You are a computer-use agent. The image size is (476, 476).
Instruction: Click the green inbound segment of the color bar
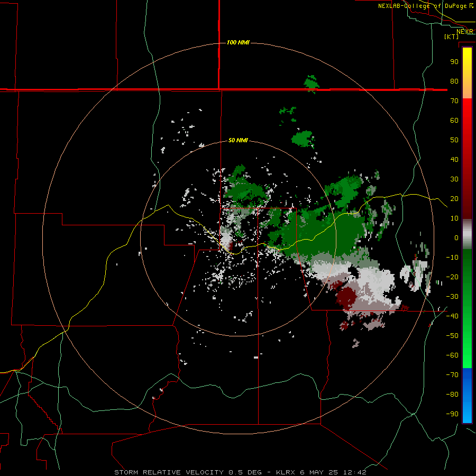[467, 308]
